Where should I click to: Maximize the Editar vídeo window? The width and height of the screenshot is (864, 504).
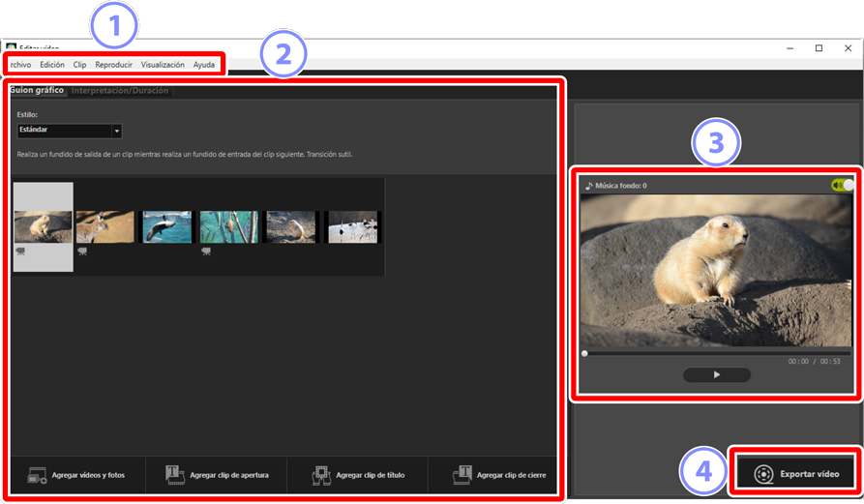point(819,48)
